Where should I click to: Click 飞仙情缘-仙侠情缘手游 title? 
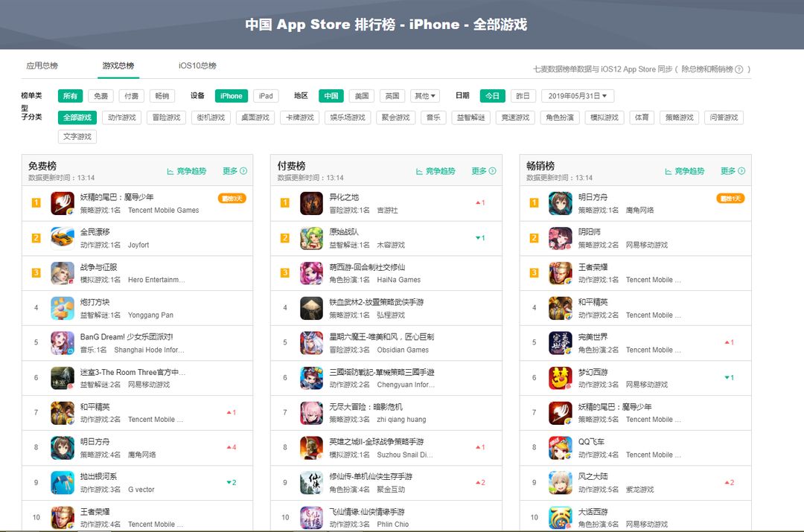click(366, 511)
